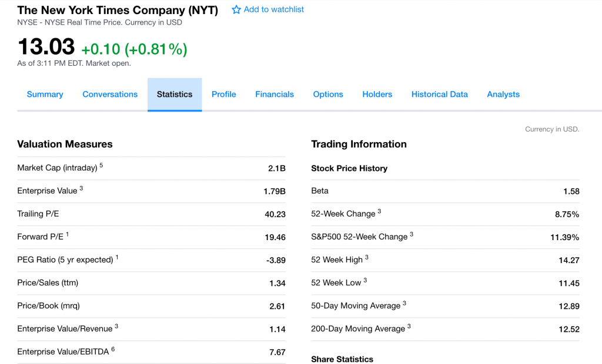Click the Enterprise Value/Revenue value 1.14
602x364 pixels.
(x=277, y=329)
